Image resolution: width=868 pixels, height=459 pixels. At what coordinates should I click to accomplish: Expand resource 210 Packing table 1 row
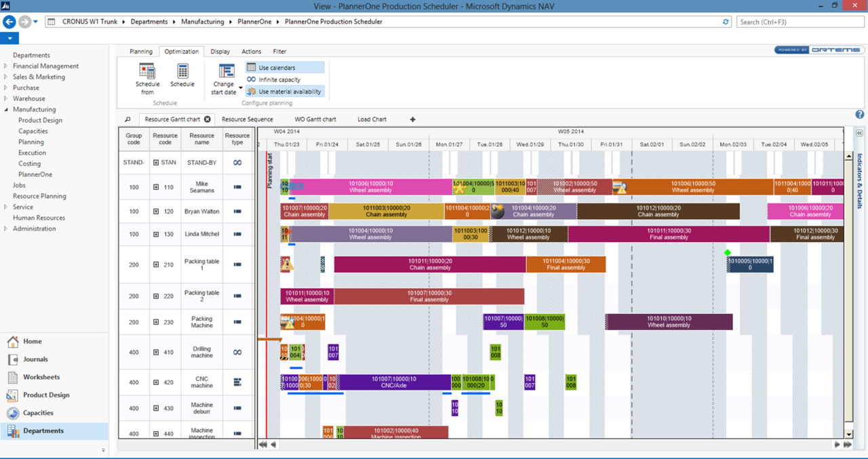click(156, 265)
